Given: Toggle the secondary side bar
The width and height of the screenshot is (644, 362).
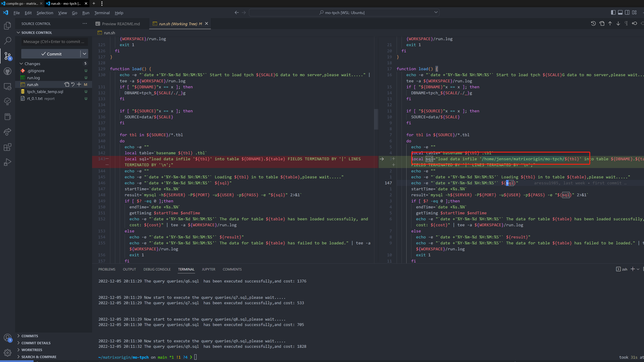Looking at the screenshot, I should tap(627, 12).
